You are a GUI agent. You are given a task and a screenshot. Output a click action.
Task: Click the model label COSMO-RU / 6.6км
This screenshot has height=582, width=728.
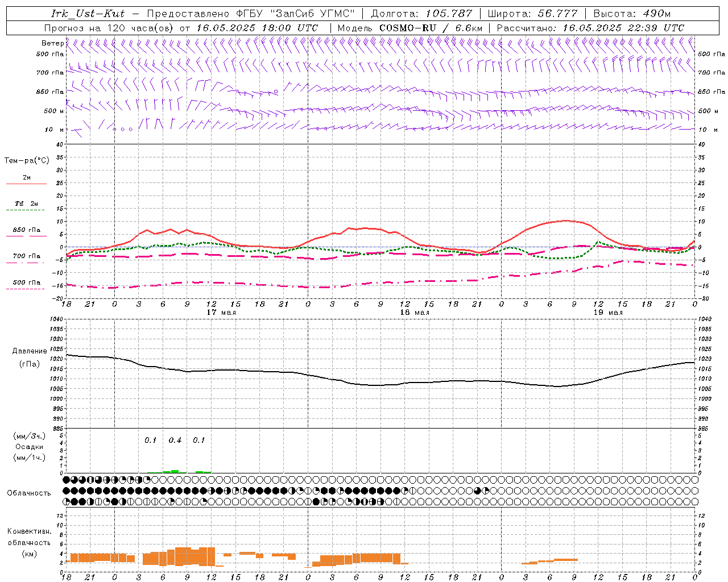click(431, 28)
